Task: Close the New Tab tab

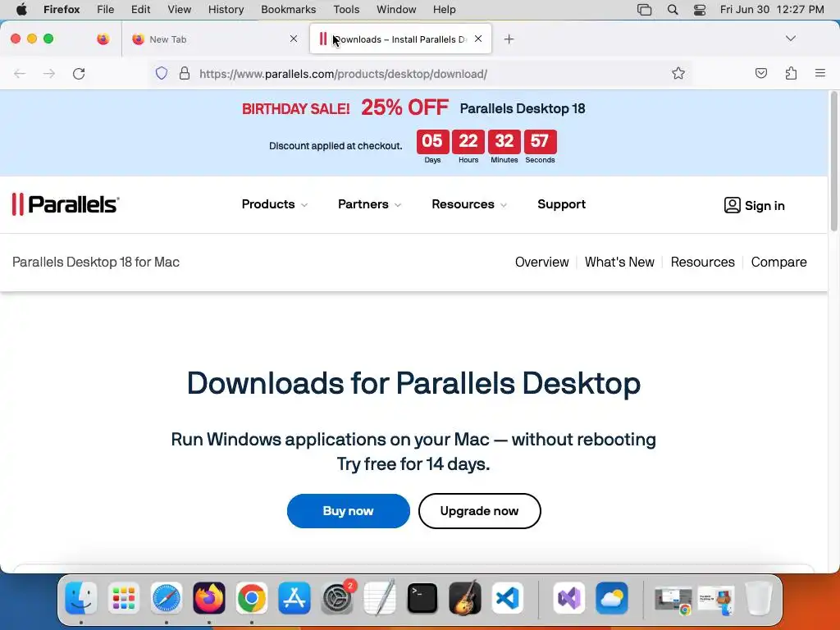Action: point(294,39)
